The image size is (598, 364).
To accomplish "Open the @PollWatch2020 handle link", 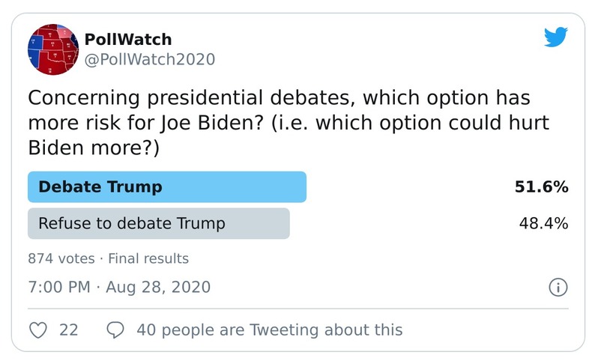I will click(x=150, y=60).
